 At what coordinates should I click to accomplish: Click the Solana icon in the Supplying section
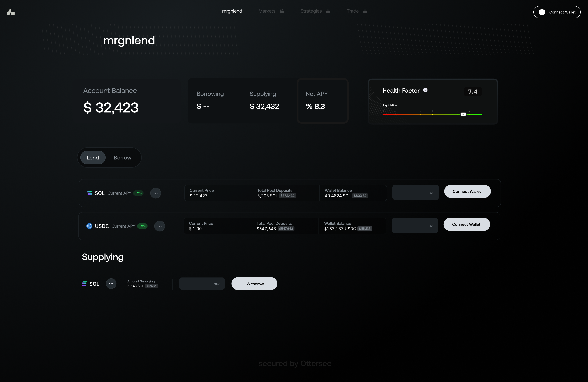[x=85, y=283]
